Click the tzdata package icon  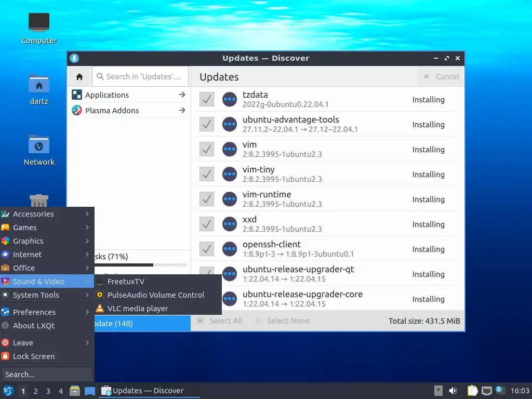230,99
